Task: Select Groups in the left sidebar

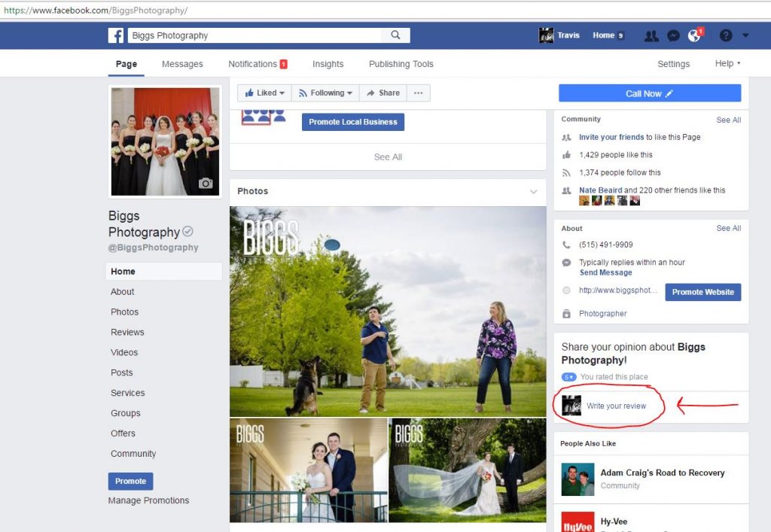Action: click(126, 413)
